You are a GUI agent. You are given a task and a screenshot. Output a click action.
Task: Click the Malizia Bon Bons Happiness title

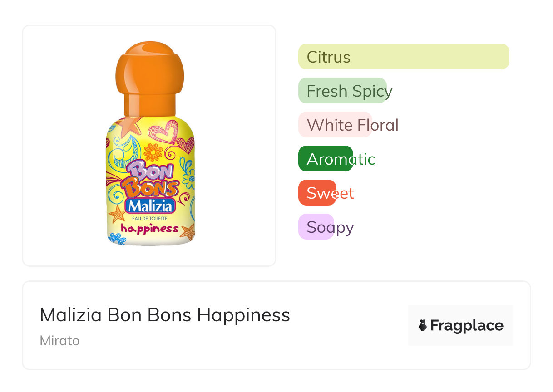pos(165,314)
